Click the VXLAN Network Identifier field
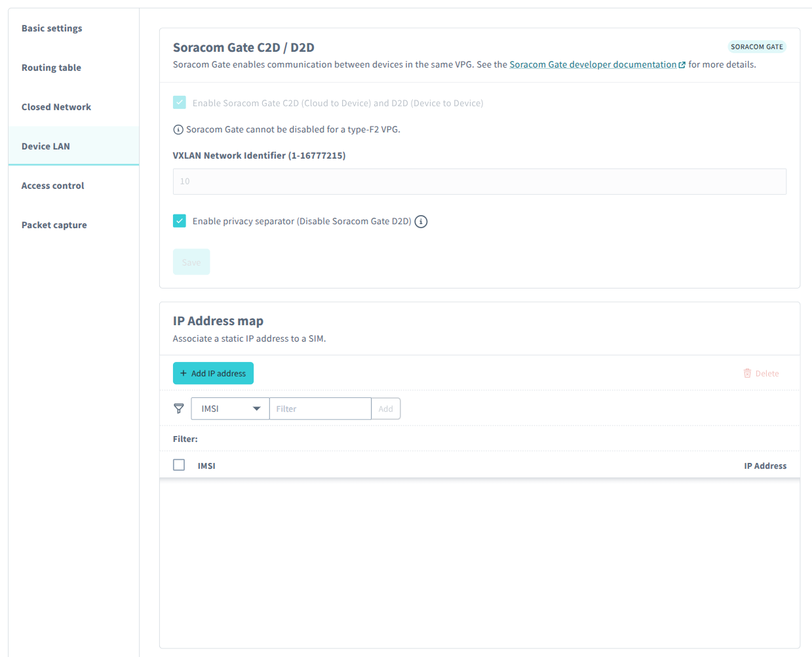Image resolution: width=812 pixels, height=657 pixels. click(x=479, y=181)
